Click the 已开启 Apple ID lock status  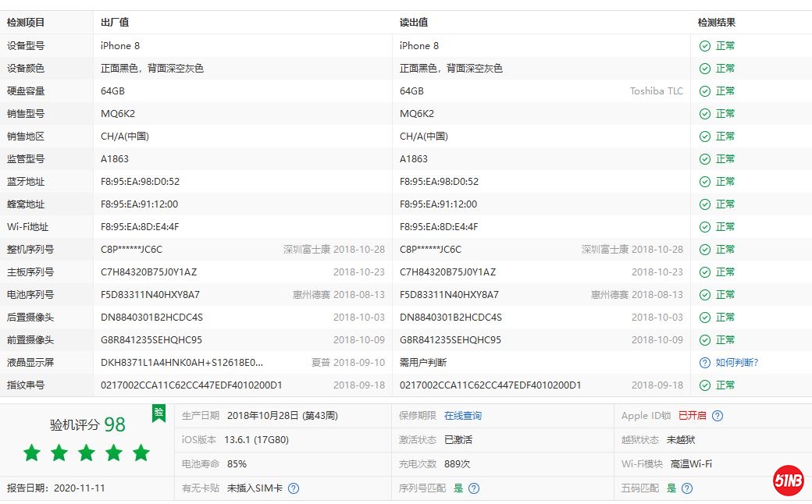point(693,416)
